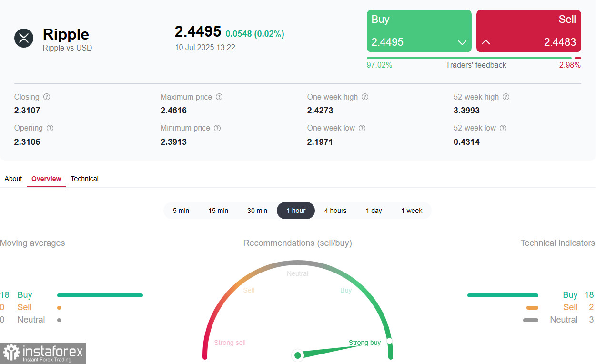This screenshot has height=364, width=596.
Task: Click the Moving averages heading
Action: tap(32, 243)
